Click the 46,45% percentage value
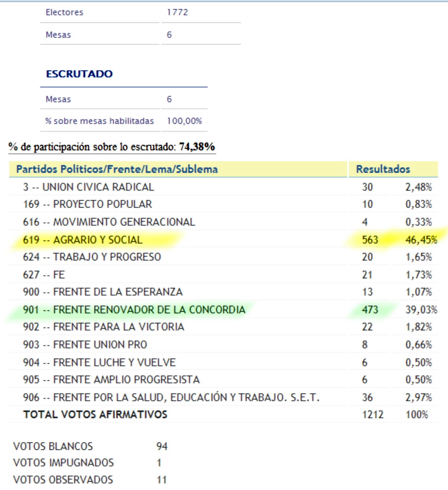Screen dimensions: 448x490 421,240
